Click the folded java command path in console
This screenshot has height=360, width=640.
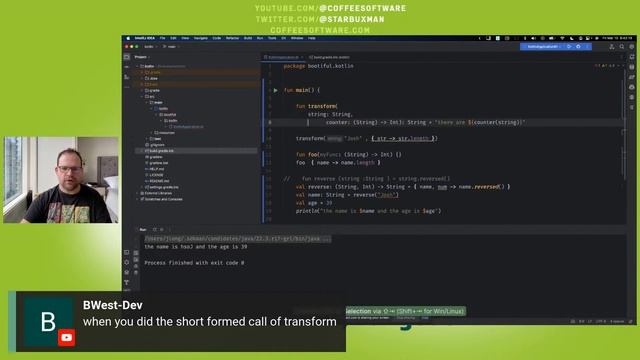238,239
